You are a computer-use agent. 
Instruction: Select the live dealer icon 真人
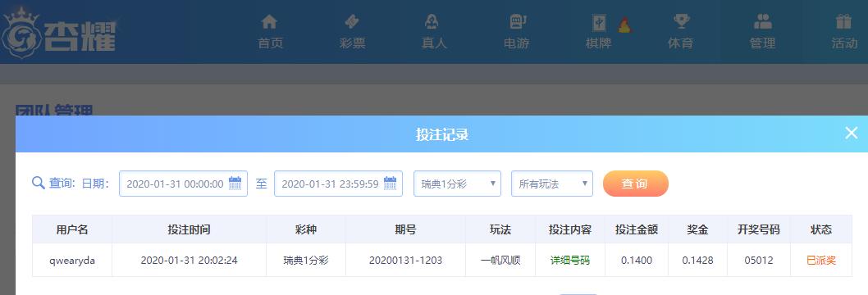pyautogui.click(x=432, y=22)
